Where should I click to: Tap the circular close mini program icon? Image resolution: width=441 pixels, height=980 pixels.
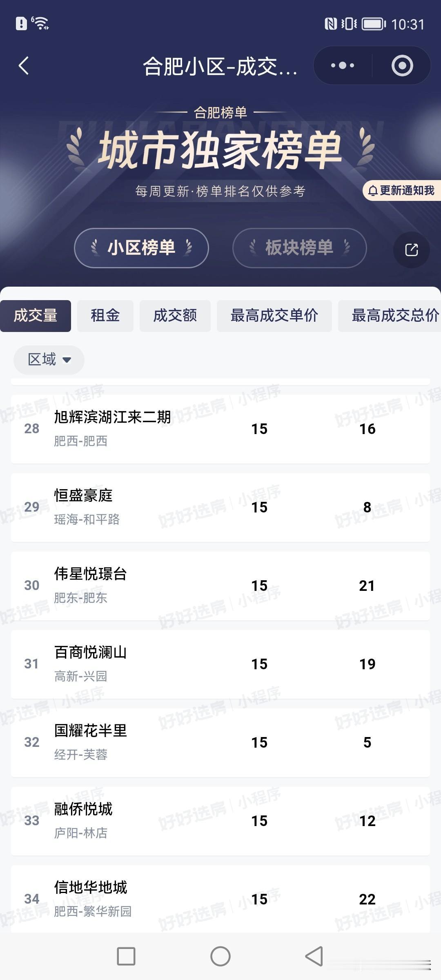(402, 65)
